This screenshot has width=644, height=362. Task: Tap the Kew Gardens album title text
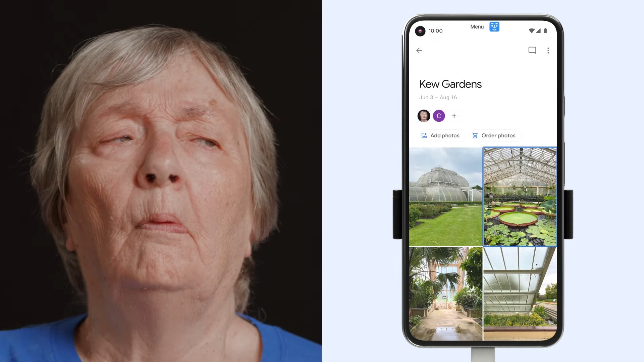click(450, 84)
